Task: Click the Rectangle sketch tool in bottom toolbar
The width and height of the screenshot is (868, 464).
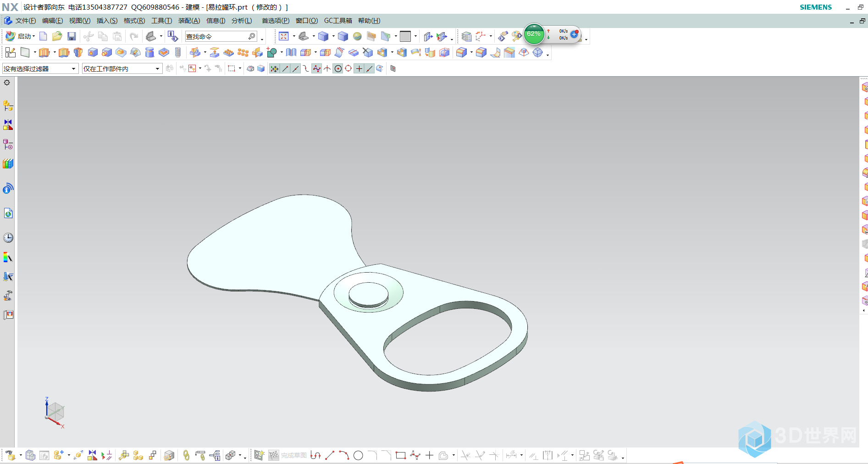Action: pos(401,455)
